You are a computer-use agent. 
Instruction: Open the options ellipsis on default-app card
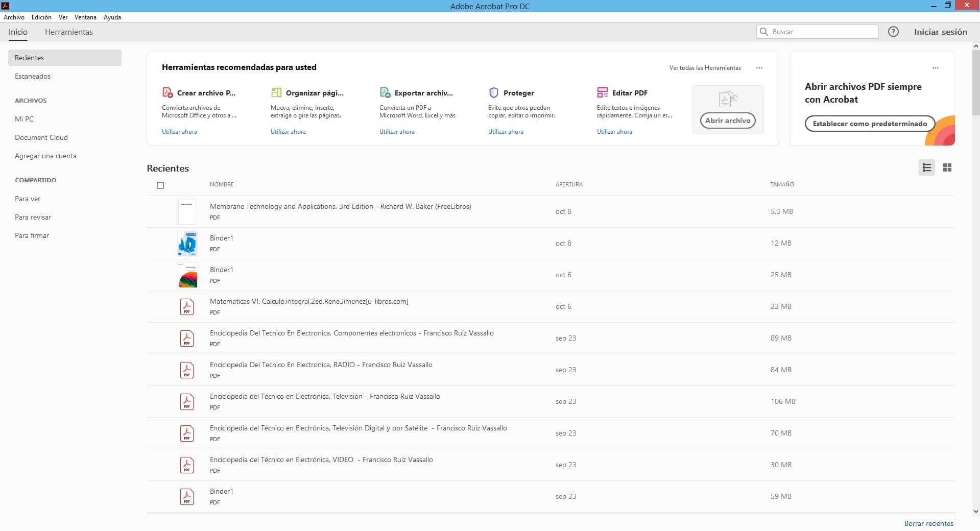pyautogui.click(x=935, y=68)
